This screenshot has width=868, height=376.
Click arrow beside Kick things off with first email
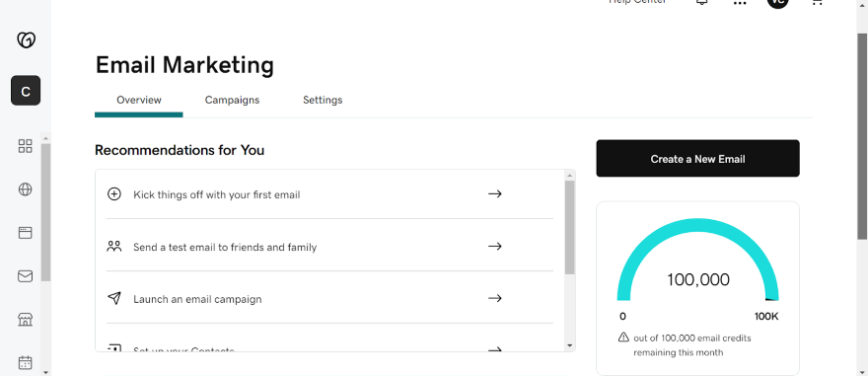pos(495,193)
